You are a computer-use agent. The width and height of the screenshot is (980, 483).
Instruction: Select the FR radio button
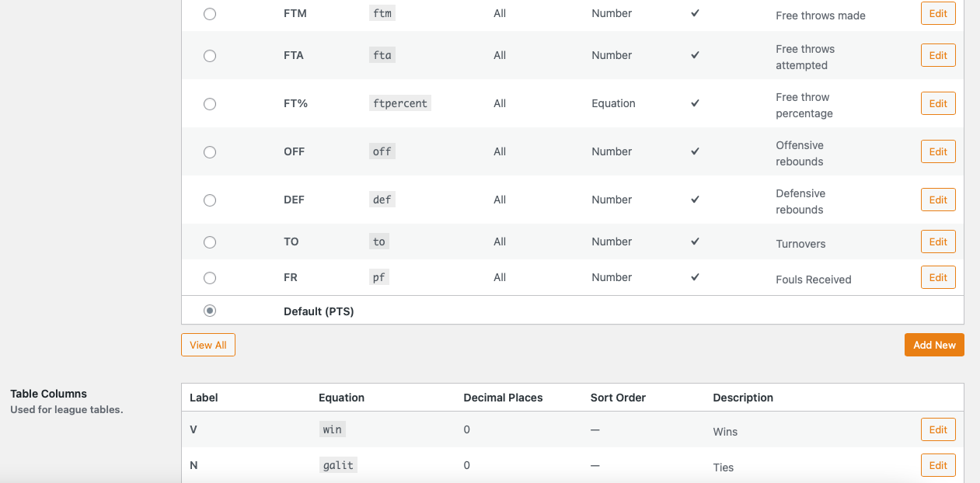coord(210,278)
